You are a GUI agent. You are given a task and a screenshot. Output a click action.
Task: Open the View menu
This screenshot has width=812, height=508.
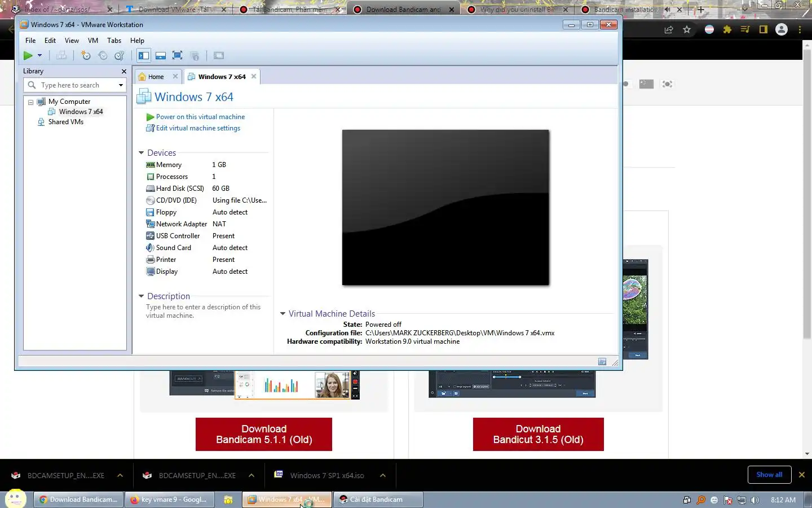(72, 41)
